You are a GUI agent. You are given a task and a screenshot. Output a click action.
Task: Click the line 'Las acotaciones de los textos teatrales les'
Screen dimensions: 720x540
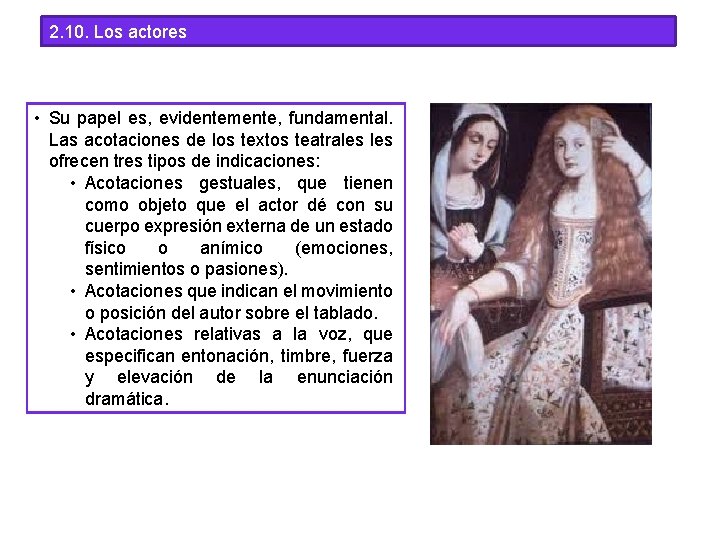[221, 140]
